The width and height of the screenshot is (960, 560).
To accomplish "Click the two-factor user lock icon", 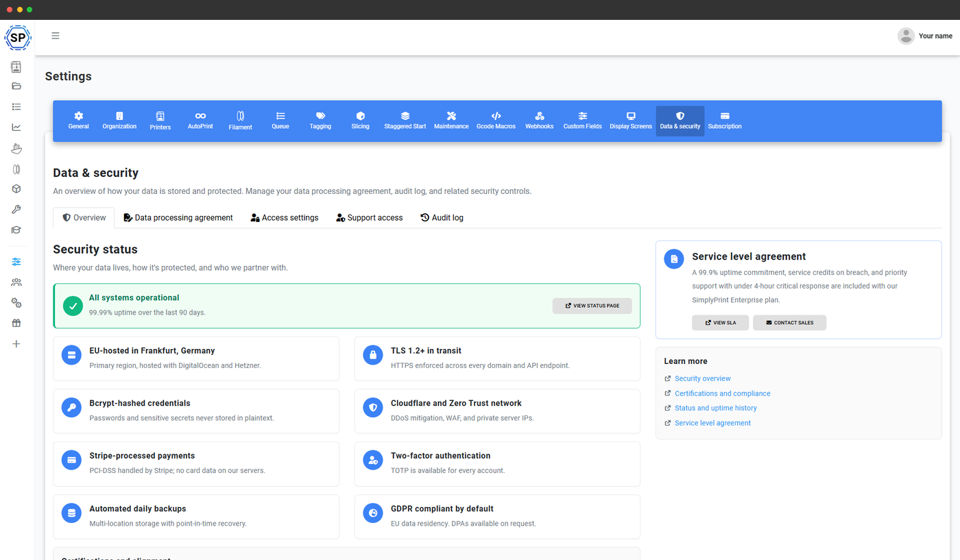I will [373, 460].
